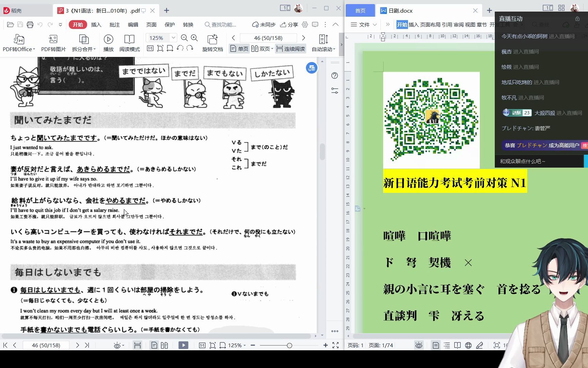
Task: Open 页面布局 tab in Writer
Action: (430, 25)
